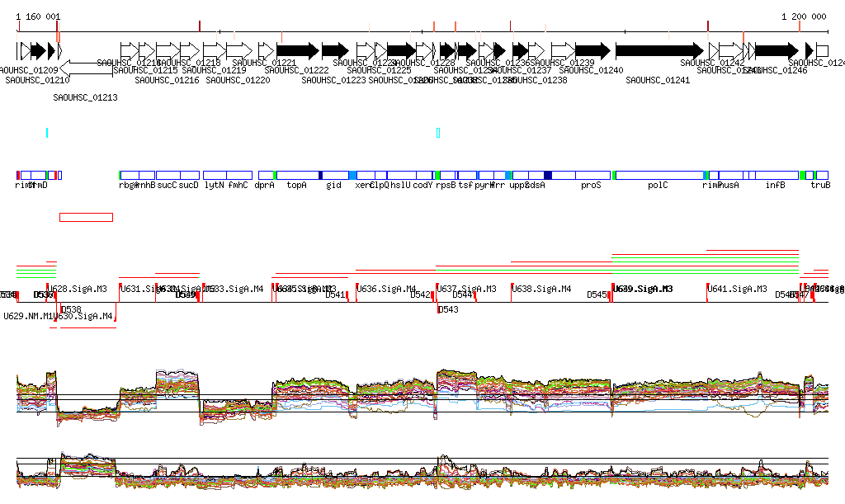Select the light blue box after gid
Image resolution: width=845 pixels, height=504 pixels.
(352, 175)
